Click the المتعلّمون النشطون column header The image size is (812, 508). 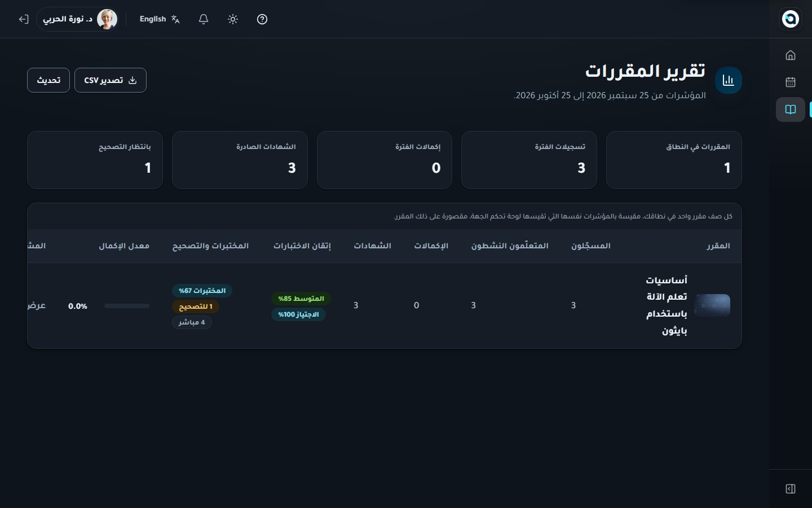click(x=510, y=246)
